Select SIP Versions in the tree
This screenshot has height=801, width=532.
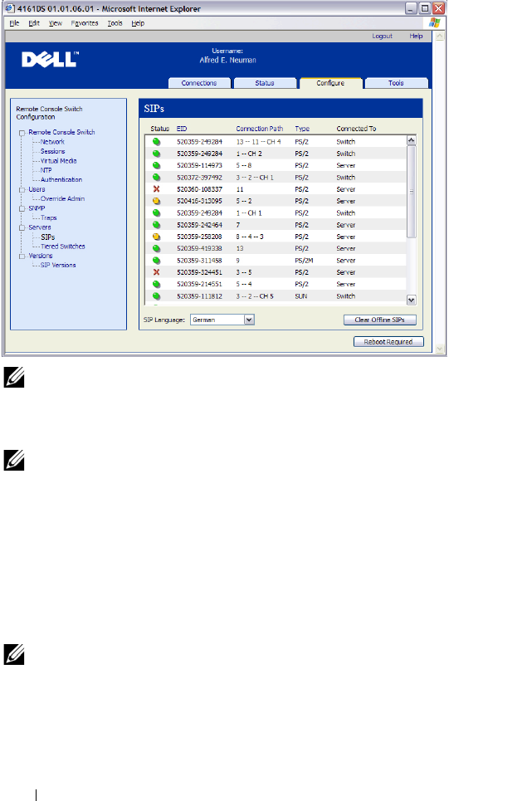(x=58, y=265)
